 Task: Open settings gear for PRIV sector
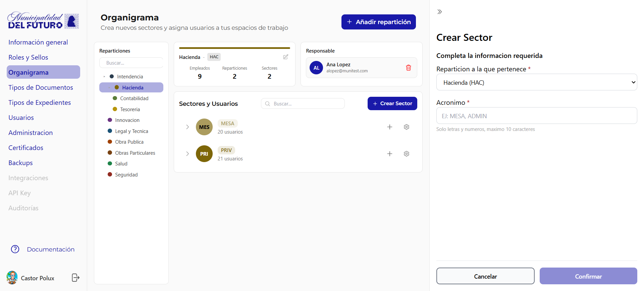pyautogui.click(x=406, y=154)
